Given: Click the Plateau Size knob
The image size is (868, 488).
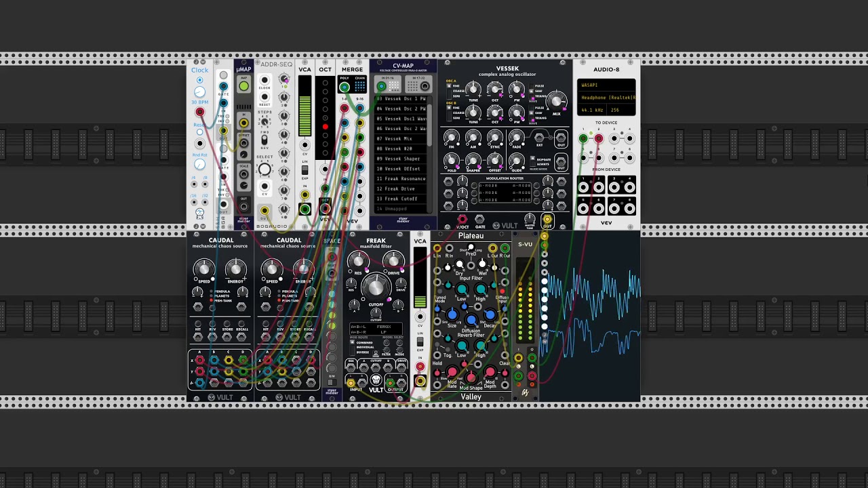Looking at the screenshot, I should click(x=452, y=314).
